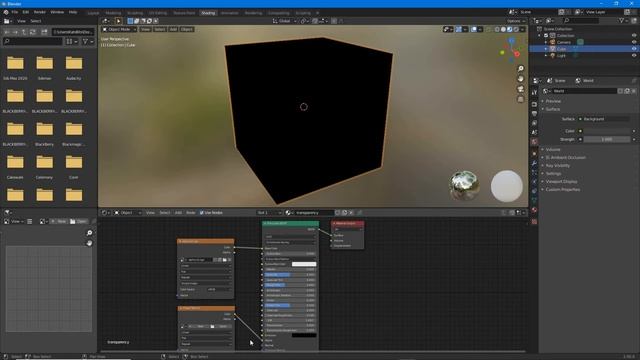Open the Global transform orientation dropdown
This screenshot has height=360, width=640.
[285, 21]
